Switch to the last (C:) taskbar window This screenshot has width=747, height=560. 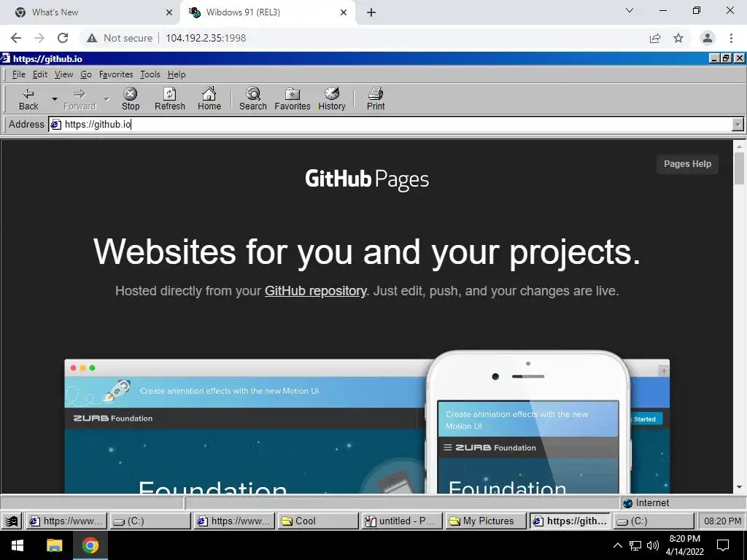(x=653, y=521)
